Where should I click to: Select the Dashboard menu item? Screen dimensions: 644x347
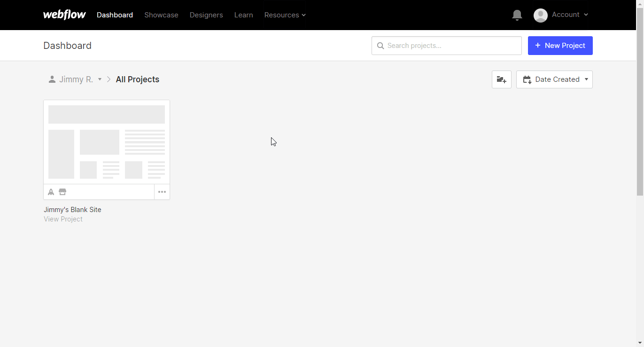[115, 15]
